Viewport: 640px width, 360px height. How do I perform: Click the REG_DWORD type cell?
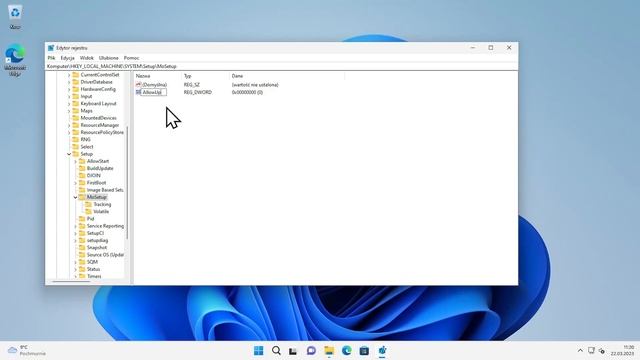click(198, 92)
